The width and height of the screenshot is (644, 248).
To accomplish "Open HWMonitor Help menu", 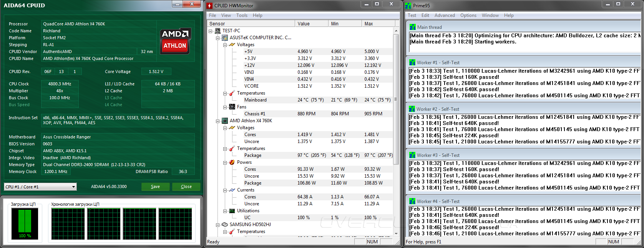I will (257, 15).
